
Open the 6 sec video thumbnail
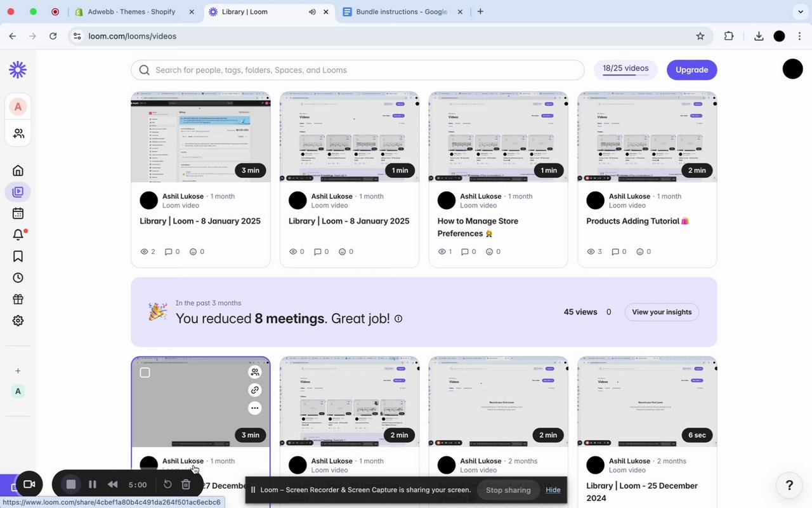[x=647, y=402]
